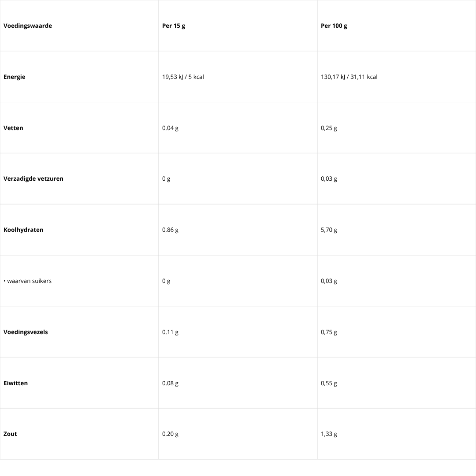Viewport: 476px width, 476px height.
Task: Select suikers per 15 g value
Action: 166,281
